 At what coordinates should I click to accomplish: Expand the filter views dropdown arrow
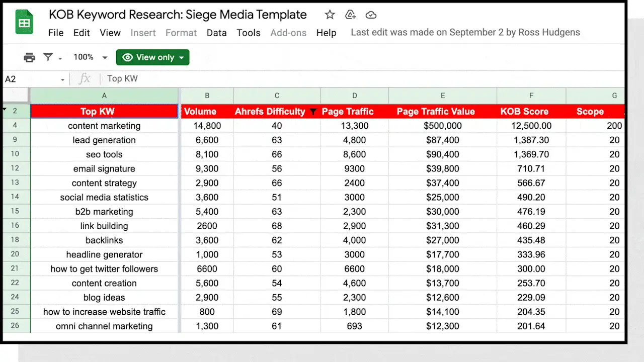pos(60,58)
